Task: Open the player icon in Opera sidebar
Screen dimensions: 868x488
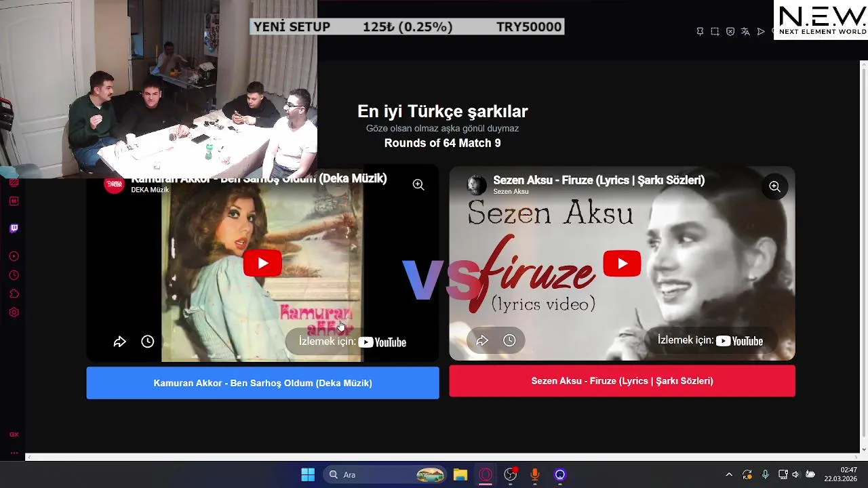Action: [14, 256]
